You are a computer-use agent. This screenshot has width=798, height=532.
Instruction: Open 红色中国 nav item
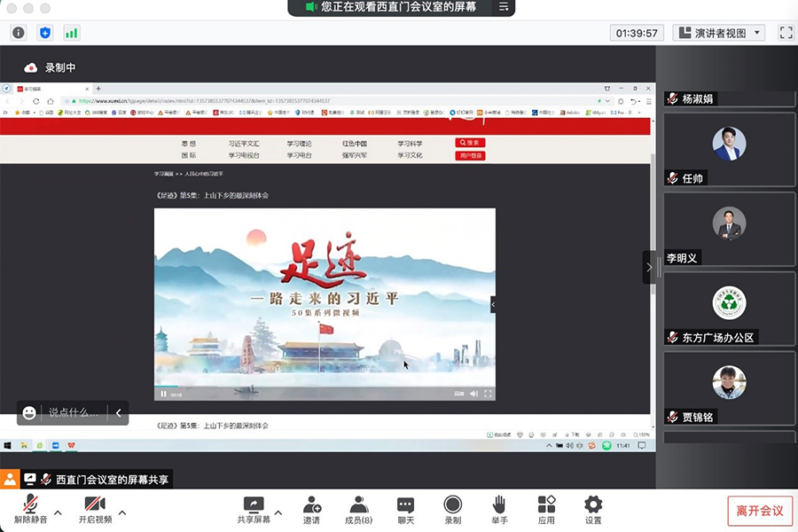pos(355,144)
